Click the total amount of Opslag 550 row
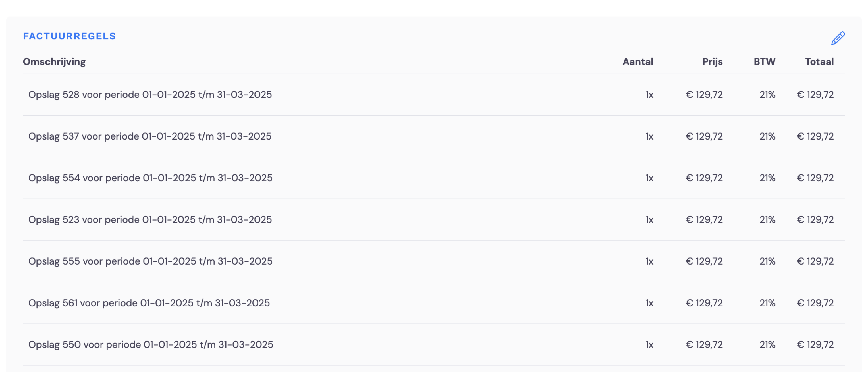This screenshot has height=372, width=868. point(815,345)
